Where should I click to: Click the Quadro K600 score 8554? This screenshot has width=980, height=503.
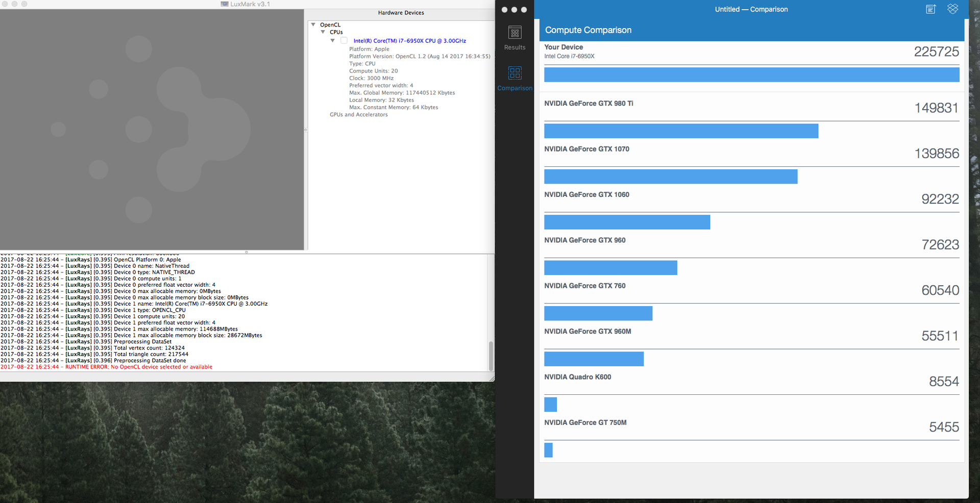(x=944, y=382)
